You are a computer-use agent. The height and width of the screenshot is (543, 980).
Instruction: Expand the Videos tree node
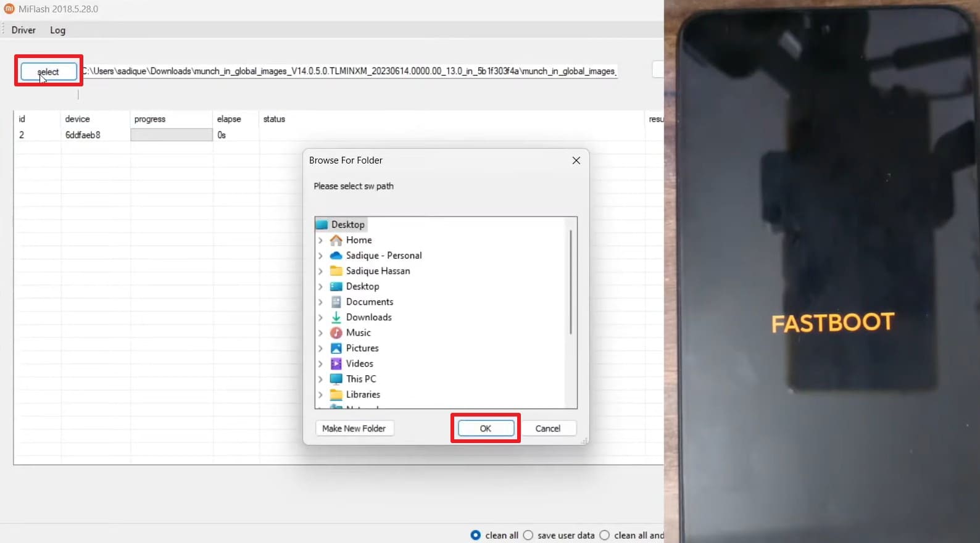320,363
